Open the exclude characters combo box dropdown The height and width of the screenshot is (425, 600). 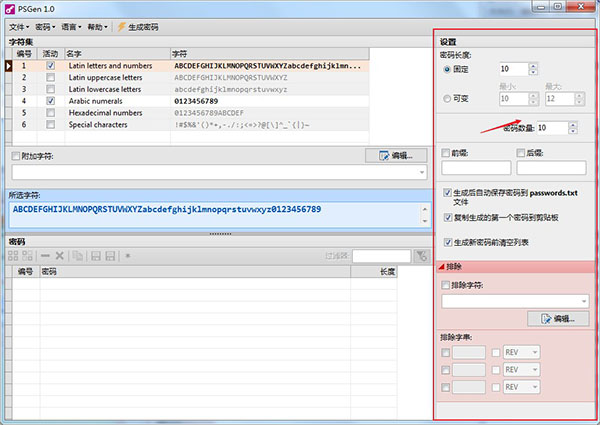coord(584,301)
